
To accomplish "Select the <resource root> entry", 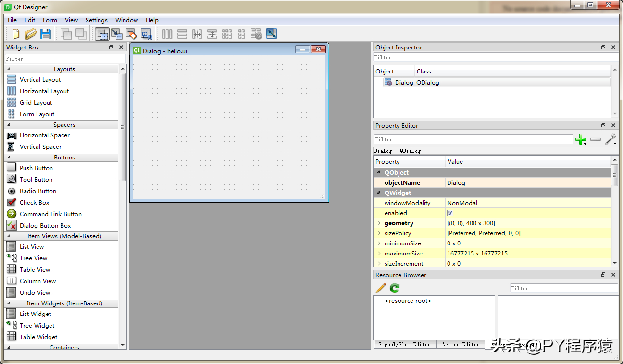I will coord(408,301).
